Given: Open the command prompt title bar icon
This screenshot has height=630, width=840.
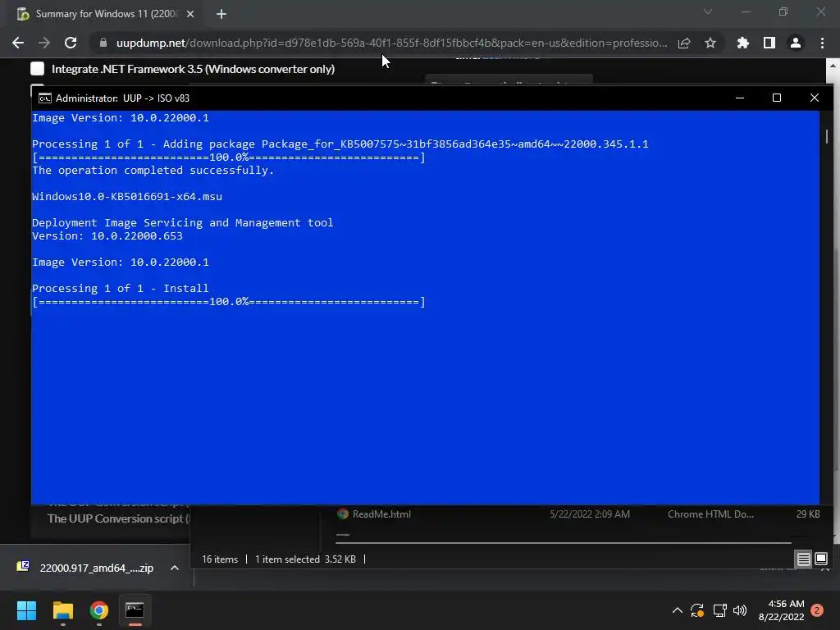Looking at the screenshot, I should [x=45, y=98].
